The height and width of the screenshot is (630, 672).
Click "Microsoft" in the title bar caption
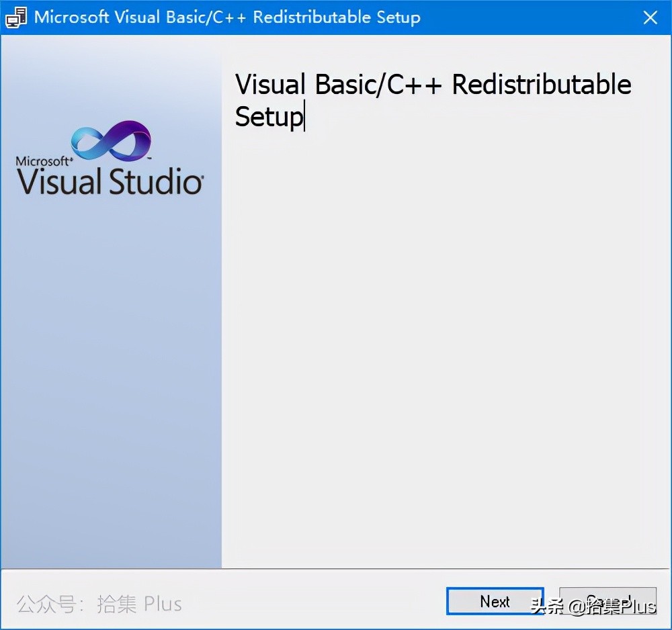71,17
